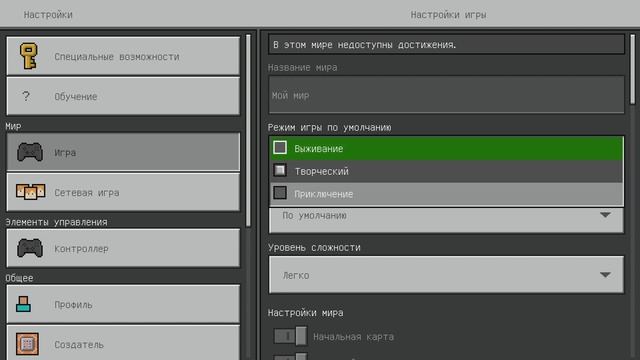This screenshot has width=640, height=360.
Task: Click the right panel scrollbar
Action: (x=633, y=69)
